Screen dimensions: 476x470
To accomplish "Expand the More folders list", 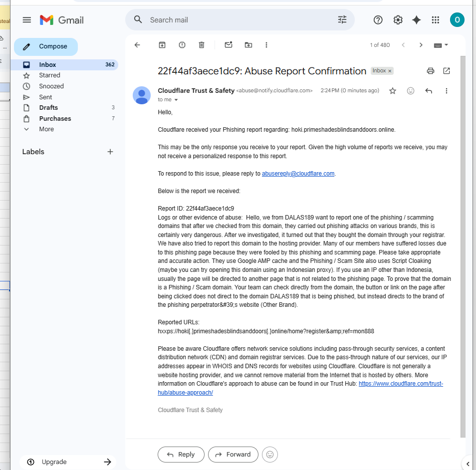I will click(64, 129).
